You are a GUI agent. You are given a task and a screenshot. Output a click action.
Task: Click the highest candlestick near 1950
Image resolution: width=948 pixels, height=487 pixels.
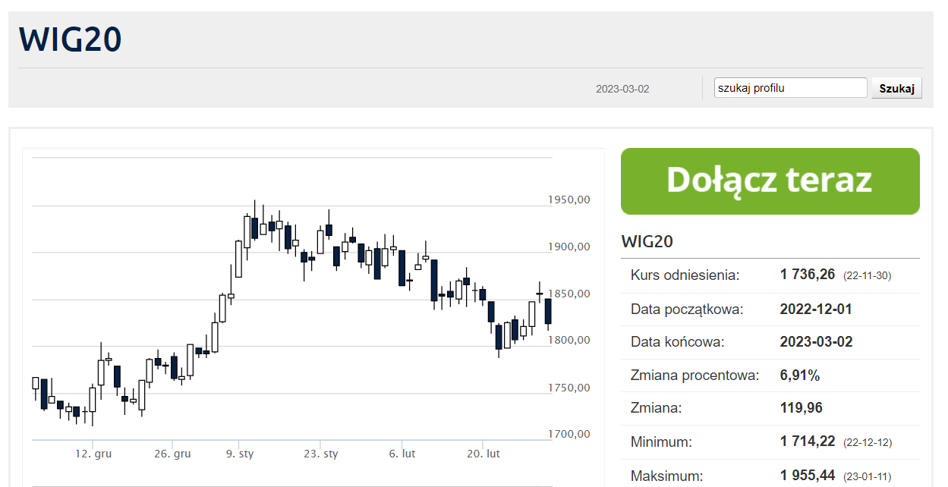(x=255, y=222)
